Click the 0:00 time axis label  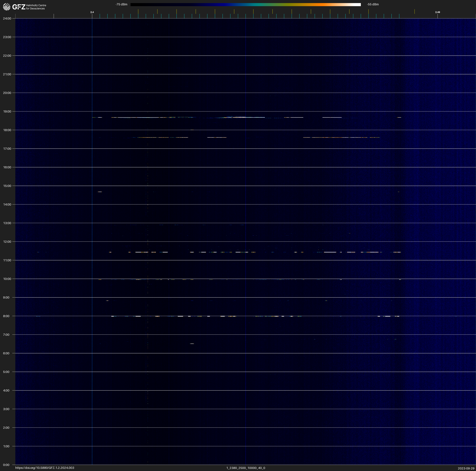click(x=6, y=465)
